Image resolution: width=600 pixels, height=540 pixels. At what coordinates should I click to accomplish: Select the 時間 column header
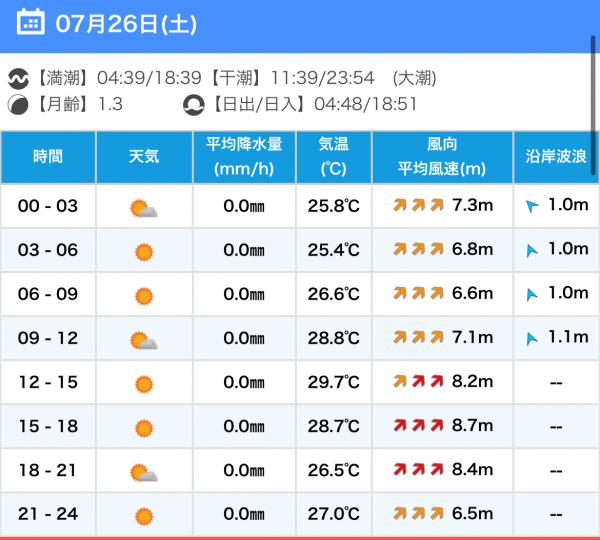(x=48, y=157)
